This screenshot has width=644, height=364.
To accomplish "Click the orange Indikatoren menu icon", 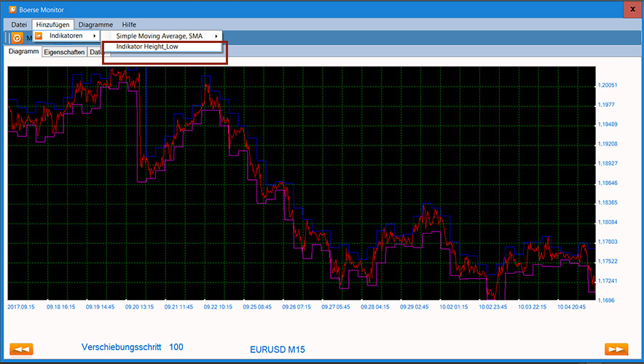I will tap(39, 36).
